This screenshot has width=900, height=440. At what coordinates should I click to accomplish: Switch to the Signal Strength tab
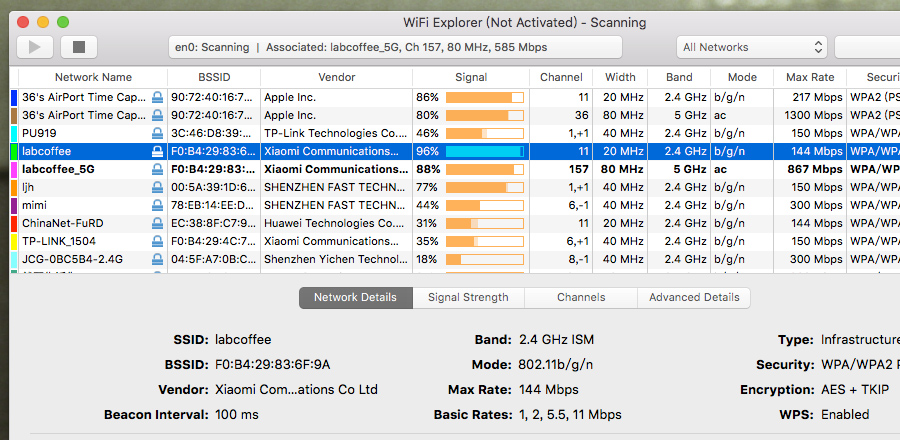(x=468, y=297)
